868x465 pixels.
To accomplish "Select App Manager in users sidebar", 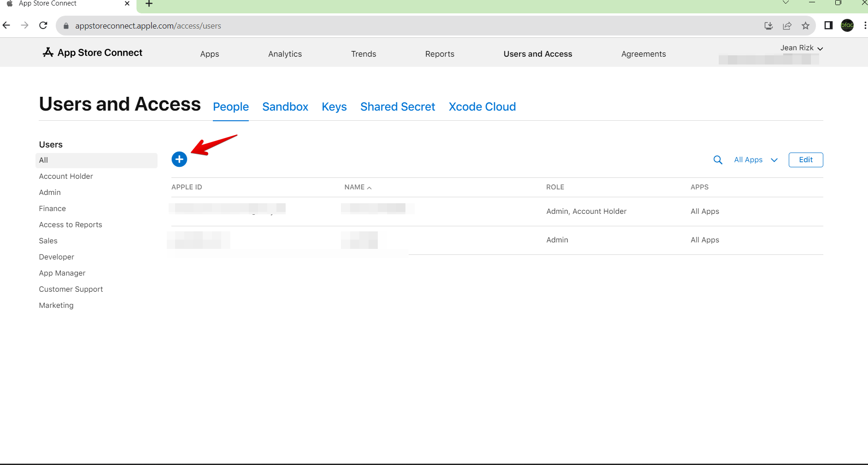I will (x=62, y=273).
